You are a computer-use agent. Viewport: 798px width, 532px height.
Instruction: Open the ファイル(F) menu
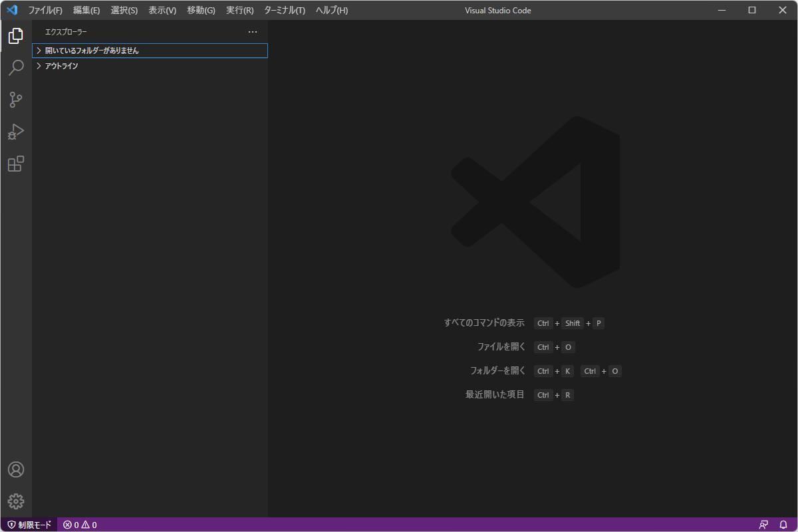pos(45,10)
